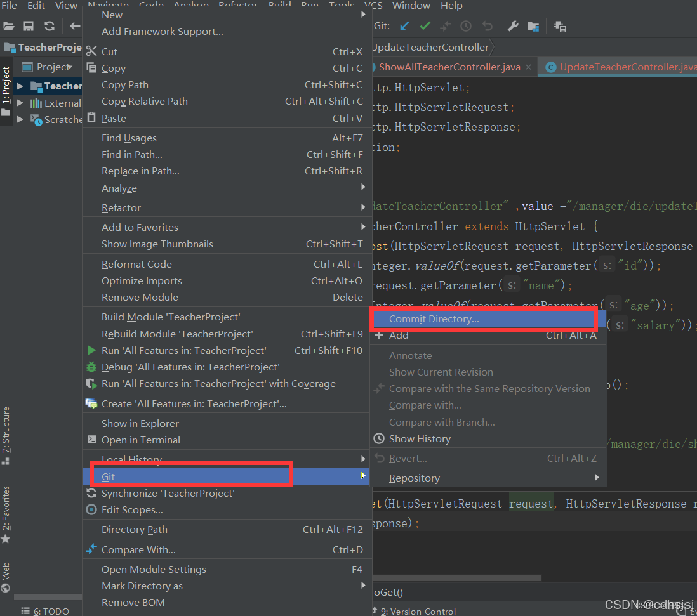Select Copy from context menu
The width and height of the screenshot is (697, 616).
[x=227, y=69]
